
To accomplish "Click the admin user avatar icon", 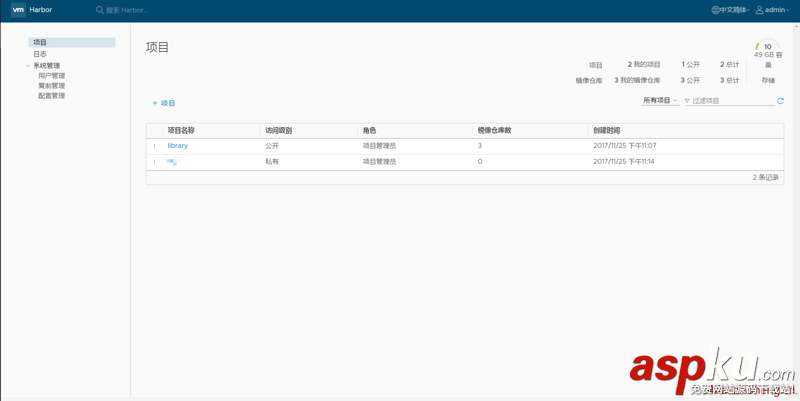I will [x=759, y=10].
